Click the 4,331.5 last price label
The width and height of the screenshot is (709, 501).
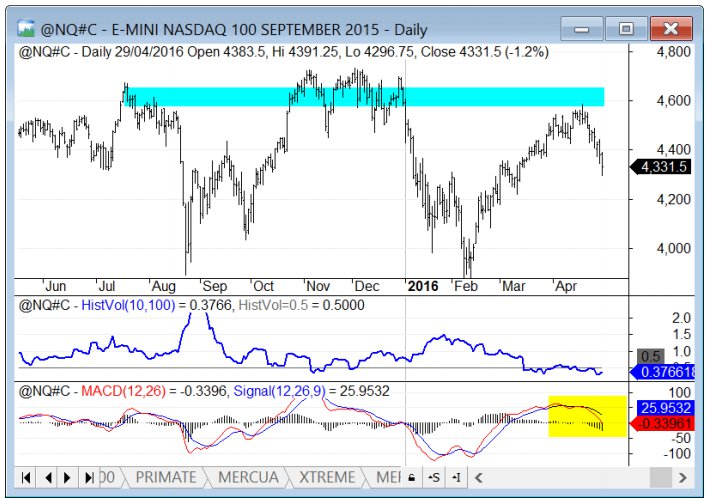660,167
